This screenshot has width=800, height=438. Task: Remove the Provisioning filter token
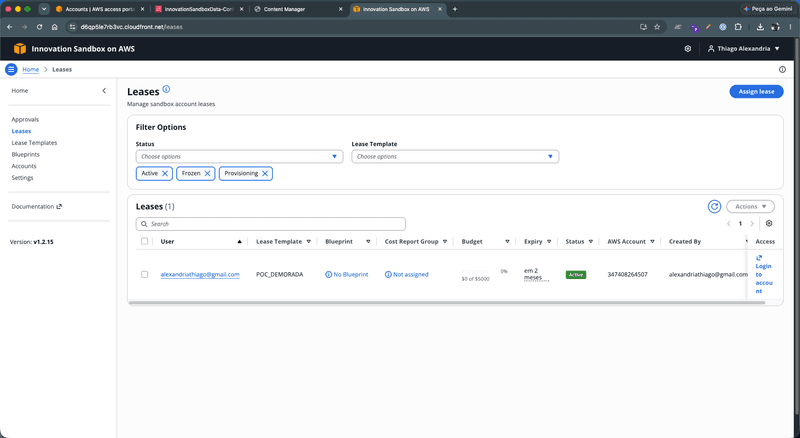(265, 174)
